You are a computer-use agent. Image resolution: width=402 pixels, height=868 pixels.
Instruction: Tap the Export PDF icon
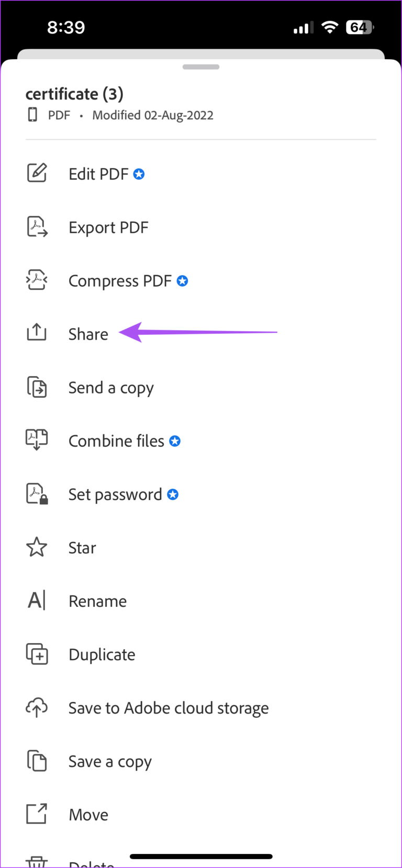[x=36, y=227]
